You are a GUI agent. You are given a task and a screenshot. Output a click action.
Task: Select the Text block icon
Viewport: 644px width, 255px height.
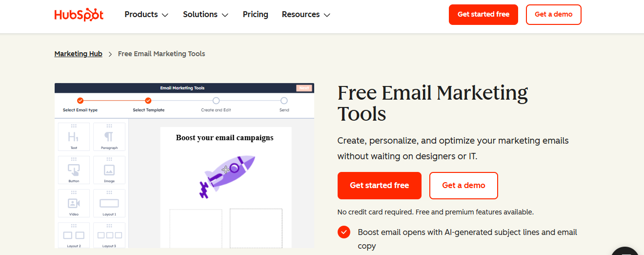click(x=74, y=136)
